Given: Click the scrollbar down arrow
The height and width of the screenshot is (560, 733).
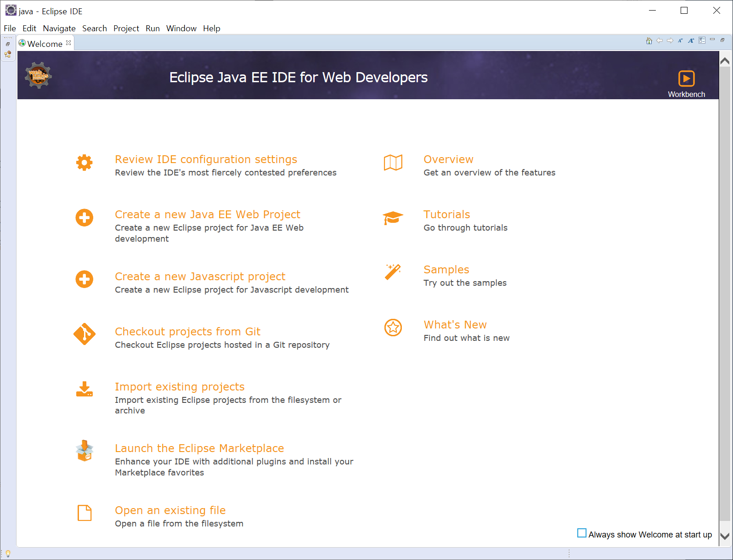Looking at the screenshot, I should (x=725, y=536).
